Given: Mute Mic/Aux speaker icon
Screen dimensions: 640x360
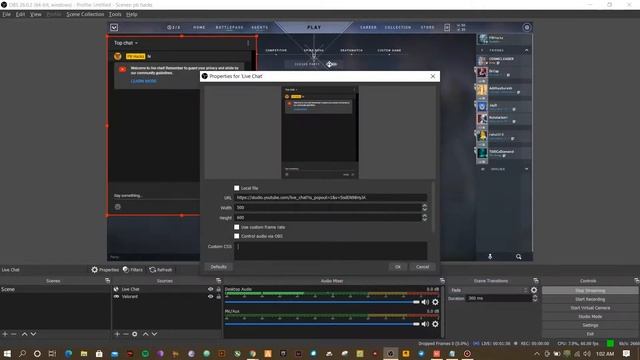Looking at the screenshot, I should (x=425, y=324).
